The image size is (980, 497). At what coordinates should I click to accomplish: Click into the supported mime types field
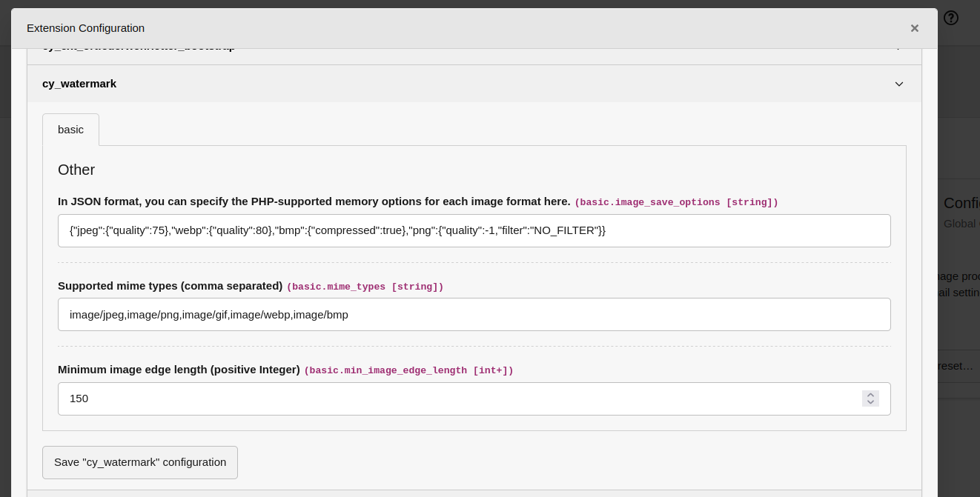click(474, 314)
